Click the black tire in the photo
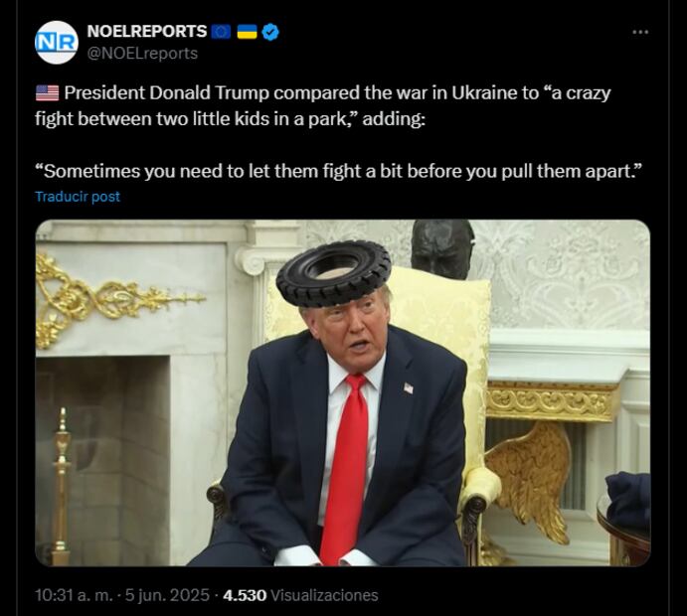The height and width of the screenshot is (616, 687). [x=333, y=273]
